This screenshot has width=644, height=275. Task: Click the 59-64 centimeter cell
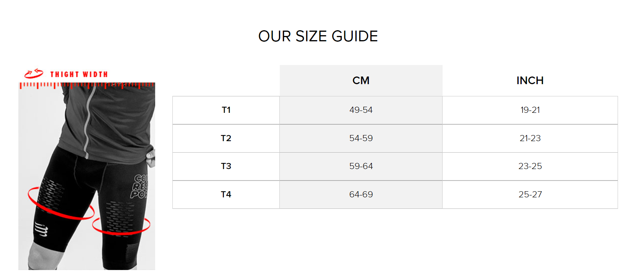click(361, 166)
